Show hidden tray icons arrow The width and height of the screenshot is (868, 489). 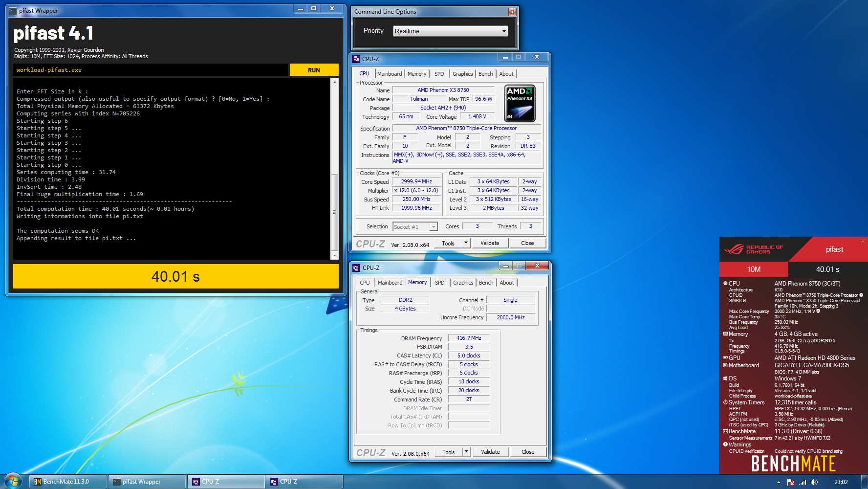779,482
